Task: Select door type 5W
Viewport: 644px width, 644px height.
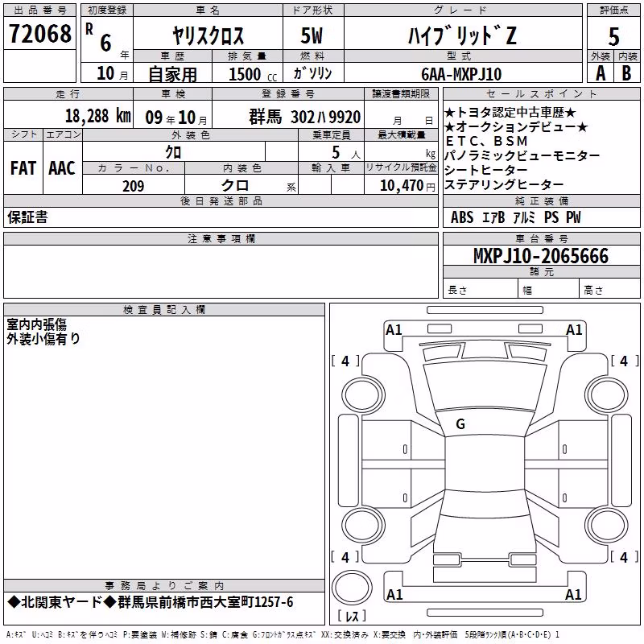Action: (x=312, y=35)
